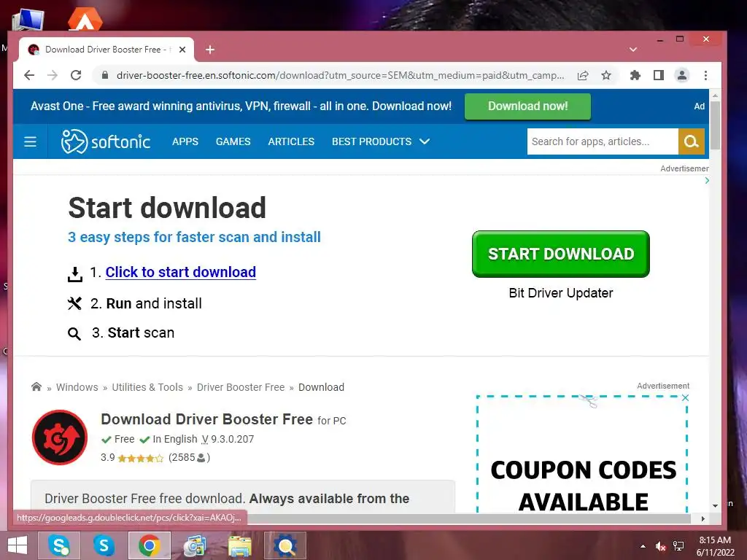Click the Bit Driver Updater label
The width and height of the screenshot is (747, 560).
[x=561, y=293]
